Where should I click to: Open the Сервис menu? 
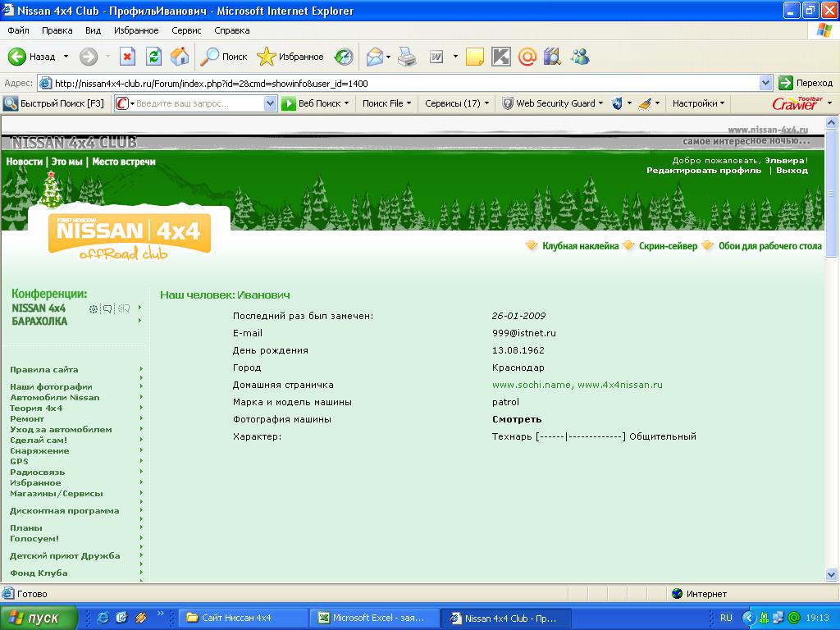[186, 30]
